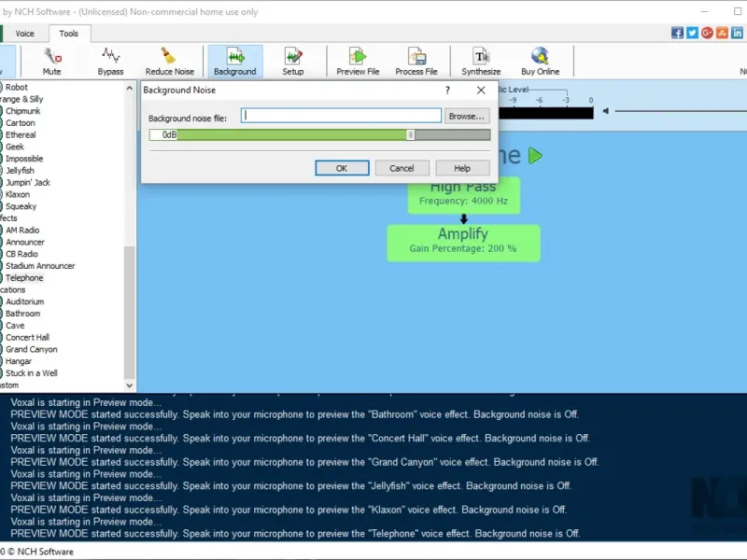This screenshot has width=747, height=560.
Task: Select the Cartoon voice
Action: coord(20,123)
